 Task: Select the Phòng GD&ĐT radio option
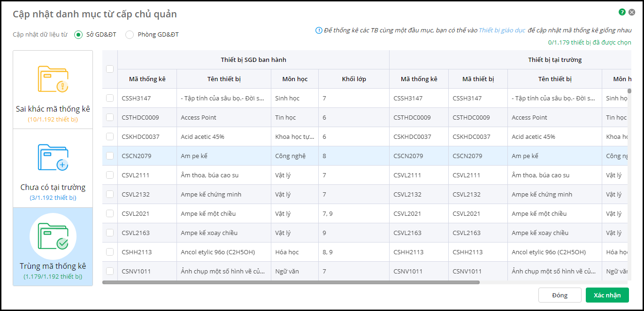pyautogui.click(x=130, y=34)
